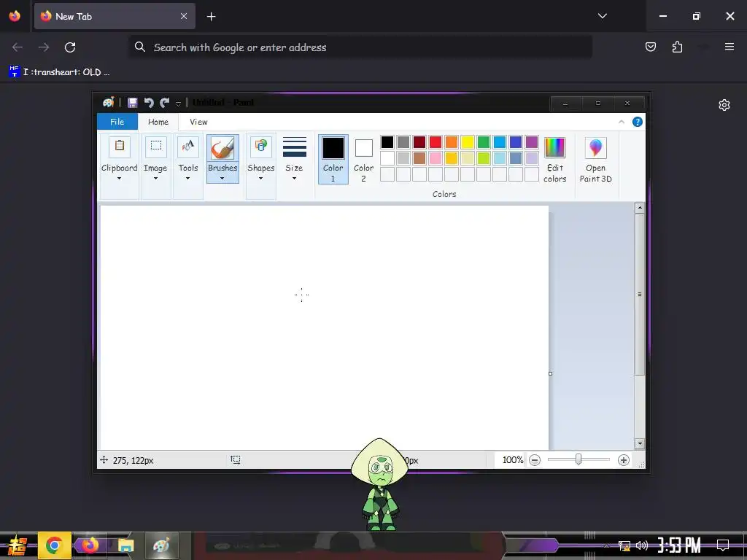Viewport: 747px width, 560px height.
Task: Select the Brushes tool icon
Action: 222,147
